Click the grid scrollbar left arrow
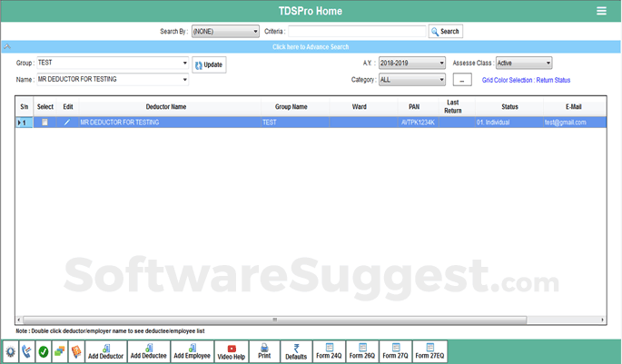622x364 pixels. click(x=19, y=320)
